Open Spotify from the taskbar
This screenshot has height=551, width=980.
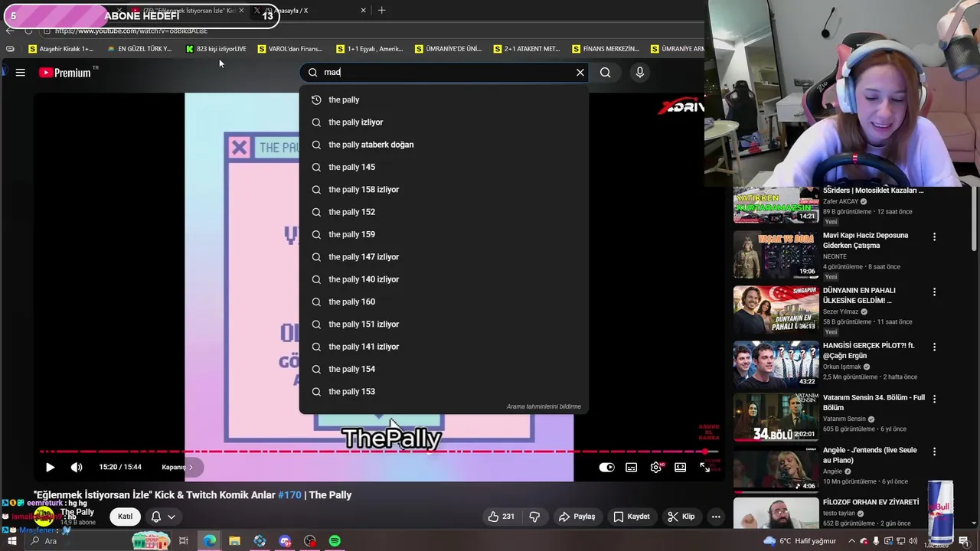pos(335,541)
